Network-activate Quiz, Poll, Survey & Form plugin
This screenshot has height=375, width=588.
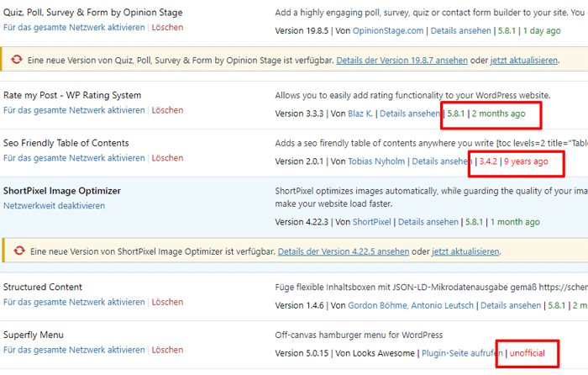[x=74, y=28]
